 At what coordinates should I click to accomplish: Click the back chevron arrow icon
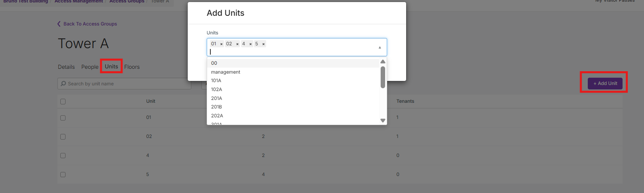59,24
